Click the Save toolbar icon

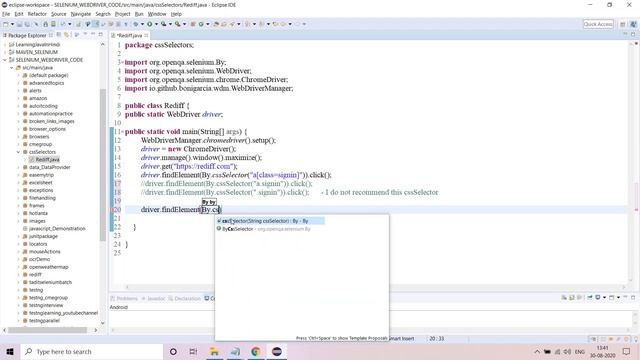coord(19,24)
